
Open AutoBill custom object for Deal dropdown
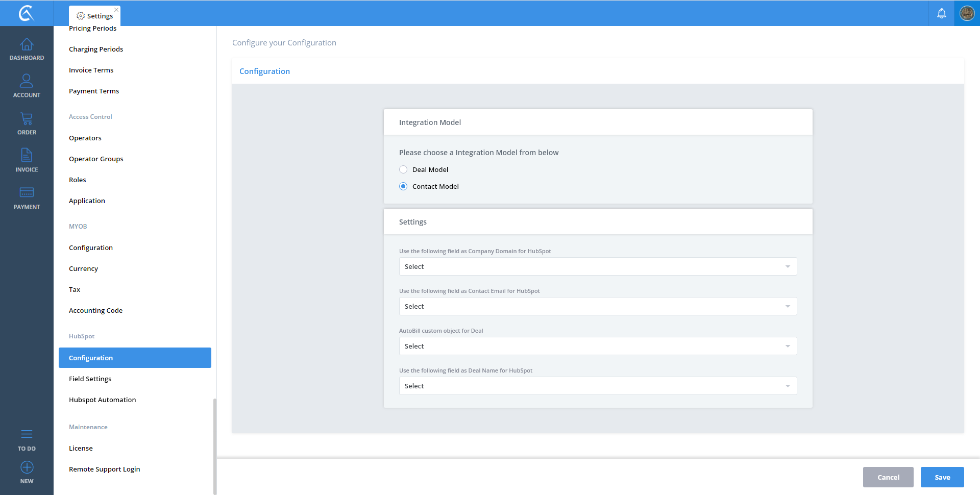(x=597, y=346)
